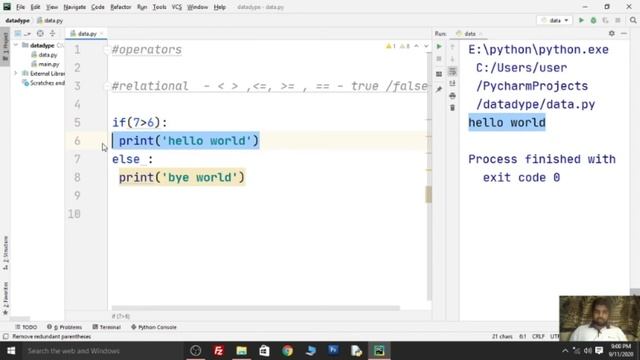Pin the Run tab with pin icon
640x360 pixels.
[439, 89]
